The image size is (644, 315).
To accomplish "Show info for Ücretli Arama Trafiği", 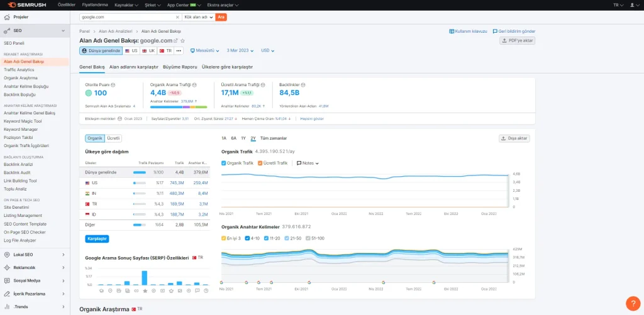I will click(263, 85).
